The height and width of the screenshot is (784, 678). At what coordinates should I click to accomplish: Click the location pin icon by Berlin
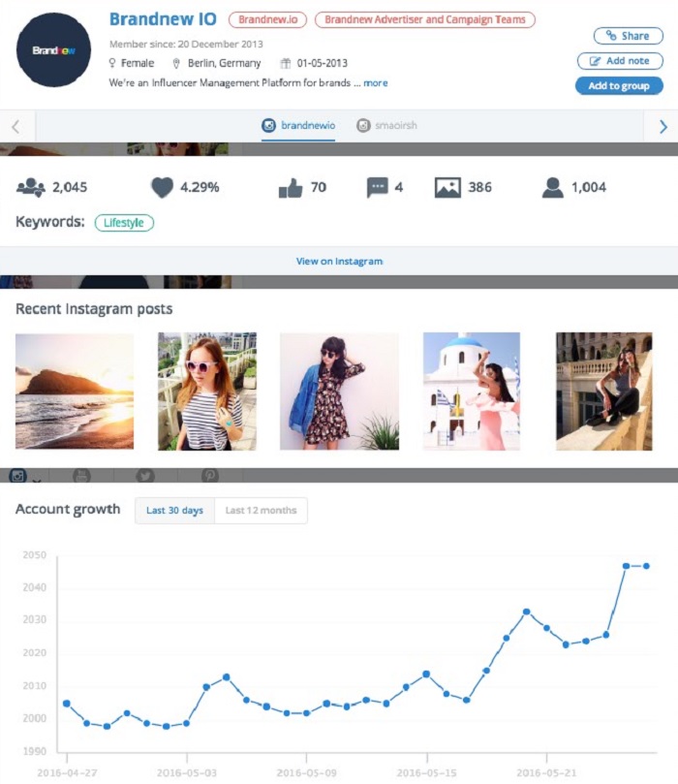[x=176, y=64]
